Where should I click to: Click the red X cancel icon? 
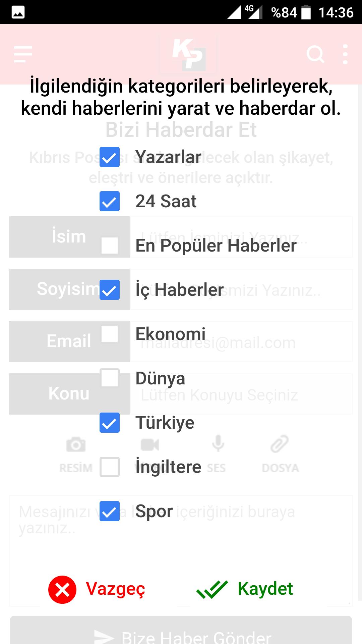click(x=62, y=589)
